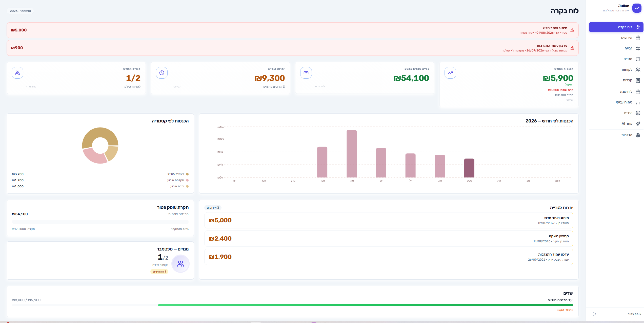Screen dimensions: 644x323
Task: Select the קבלות receipt icon in sidebar
Action: click(638, 80)
